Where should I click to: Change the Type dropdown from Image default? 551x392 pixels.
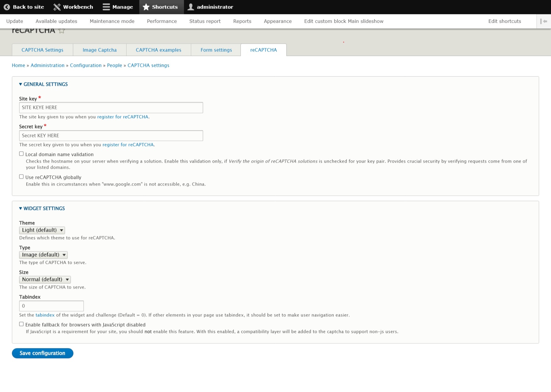click(x=43, y=255)
